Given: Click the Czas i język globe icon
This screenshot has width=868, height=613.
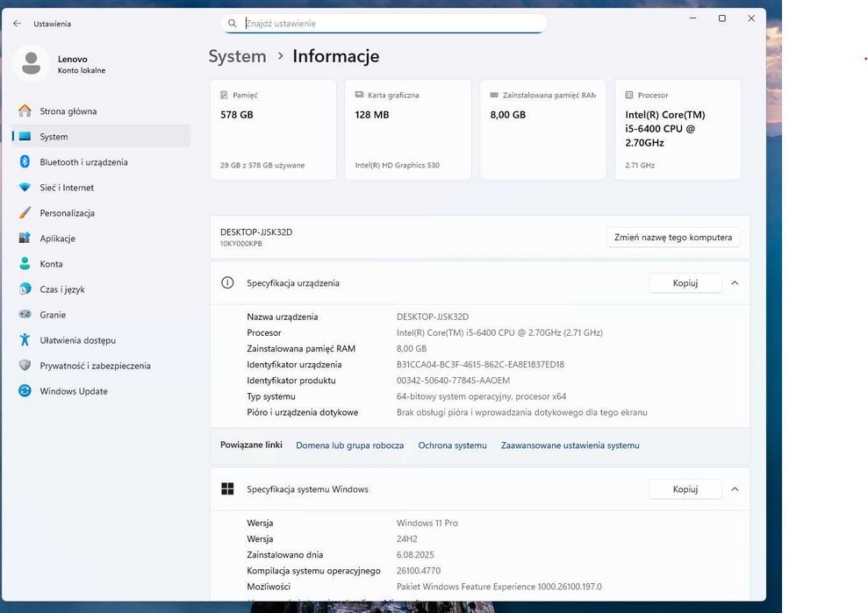Looking at the screenshot, I should (x=25, y=289).
